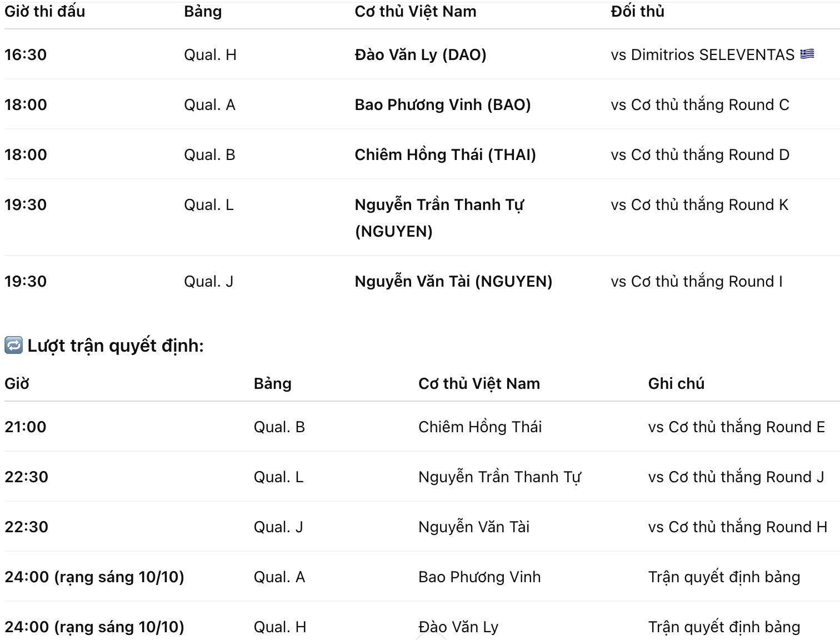Click vs Cơ thủ thắng Round E
Image resolution: width=840 pixels, height=640 pixels.
click(x=736, y=427)
